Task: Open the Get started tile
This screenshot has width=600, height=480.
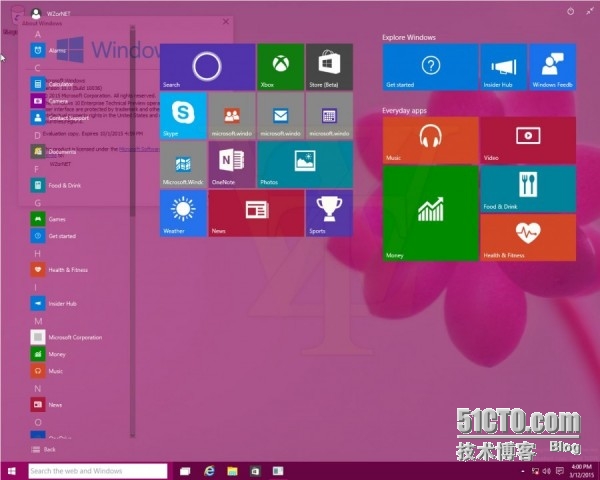Action: point(430,67)
